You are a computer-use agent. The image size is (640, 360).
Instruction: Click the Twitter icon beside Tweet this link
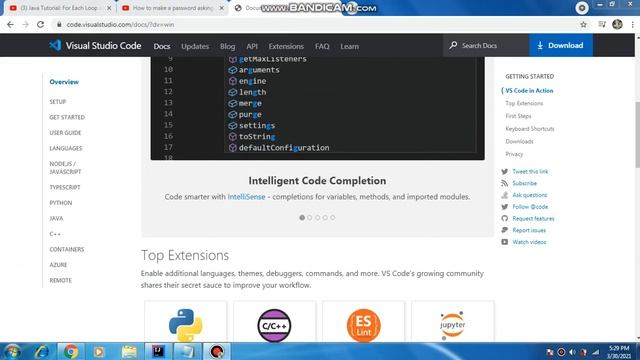coord(504,171)
